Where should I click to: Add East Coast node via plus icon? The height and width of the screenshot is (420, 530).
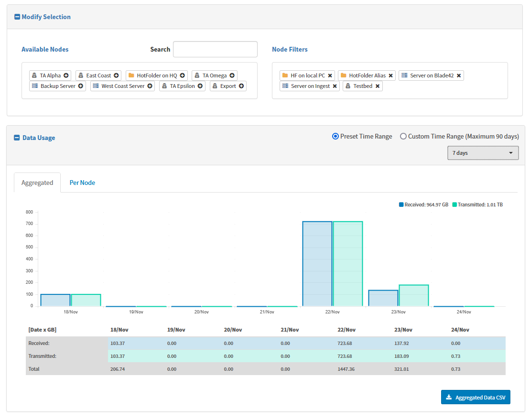point(116,75)
